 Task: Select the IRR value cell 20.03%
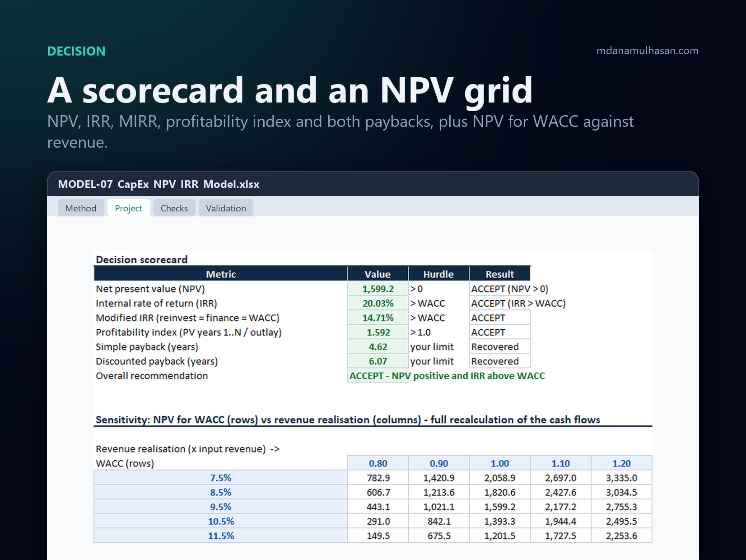pyautogui.click(x=378, y=303)
